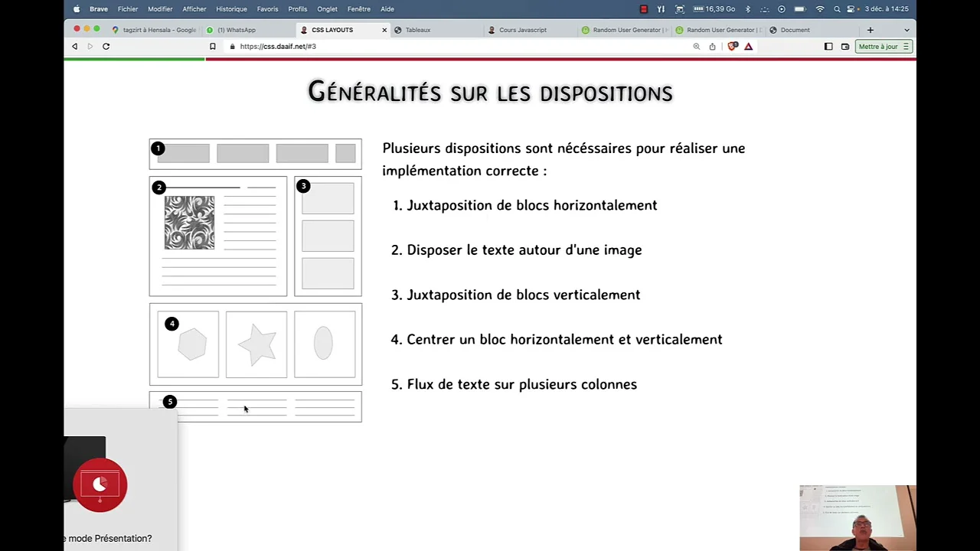980x551 pixels.
Task: Click list item Juxtaposition de blocs horizontalement
Action: [532, 205]
